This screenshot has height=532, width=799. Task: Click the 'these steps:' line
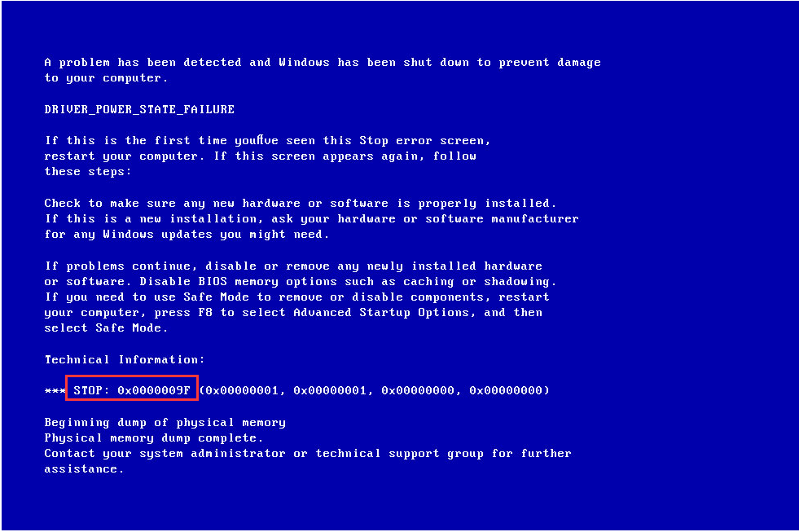pos(88,172)
